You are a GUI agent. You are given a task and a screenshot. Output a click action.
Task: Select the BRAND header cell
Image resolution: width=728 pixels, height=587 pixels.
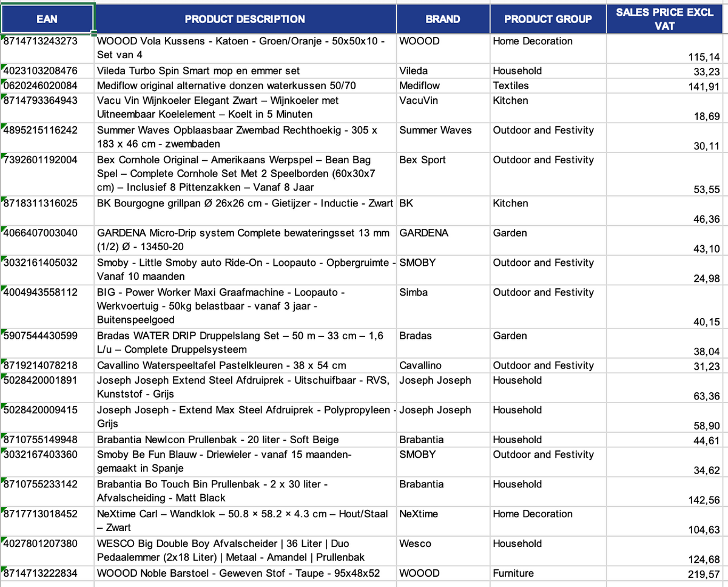point(443,19)
